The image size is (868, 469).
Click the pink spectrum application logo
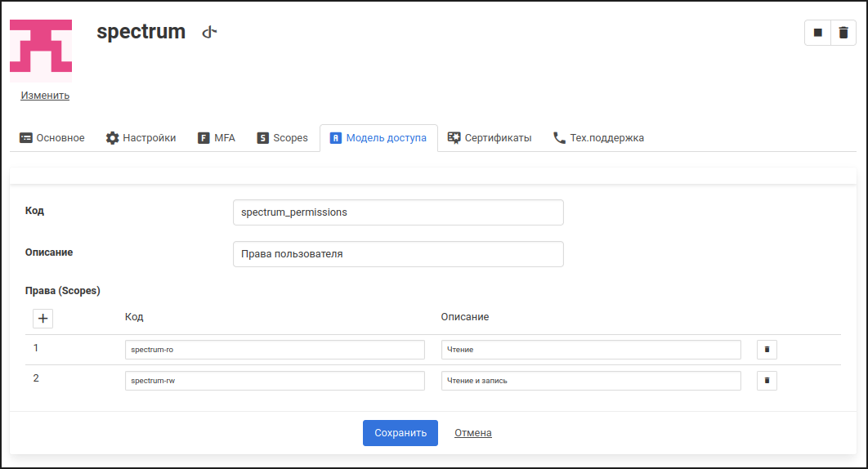point(41,51)
